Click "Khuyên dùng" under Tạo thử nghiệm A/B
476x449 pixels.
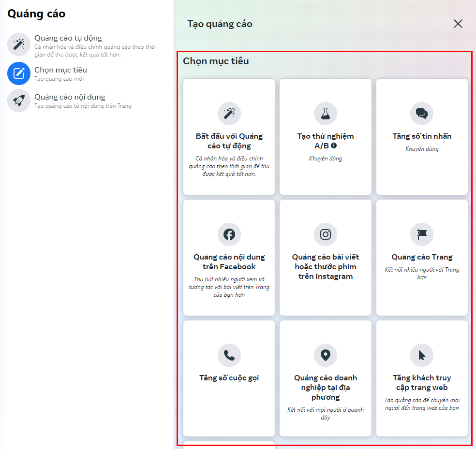coord(326,159)
